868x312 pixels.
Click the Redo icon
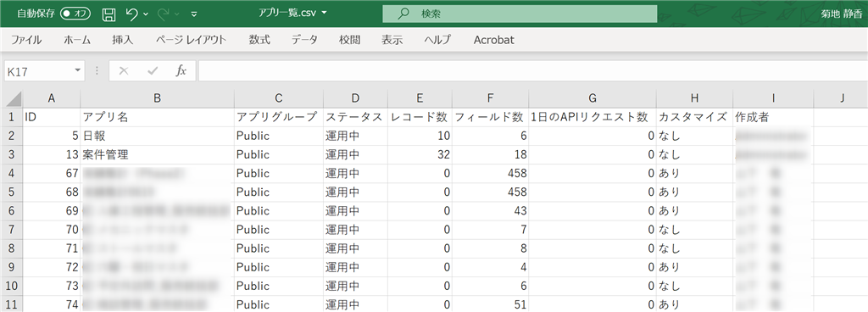click(x=164, y=14)
